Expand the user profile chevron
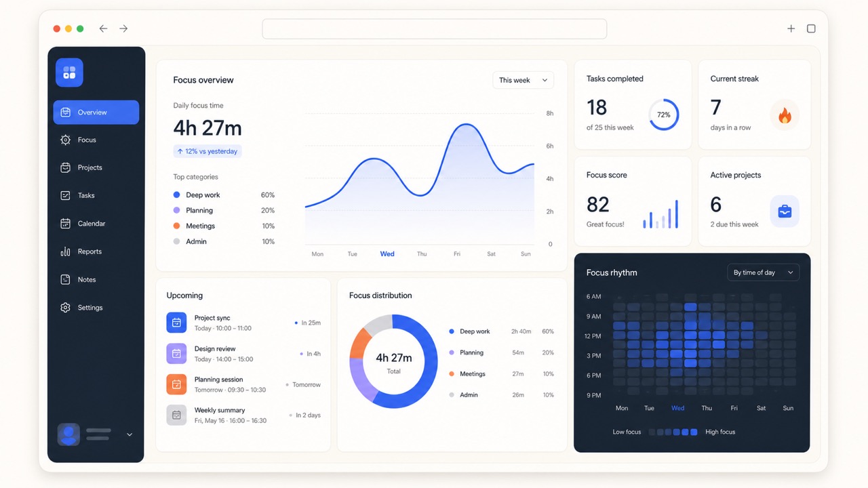 tap(130, 434)
